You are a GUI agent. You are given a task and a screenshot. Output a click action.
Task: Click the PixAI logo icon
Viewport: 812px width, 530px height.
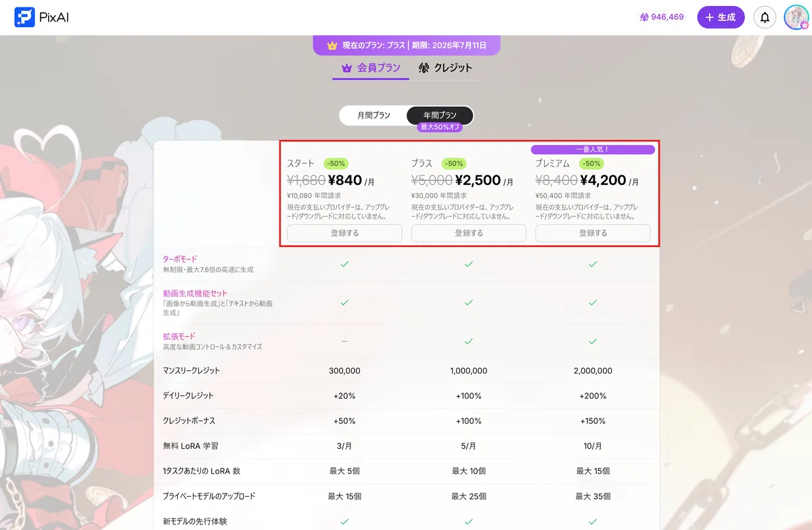pos(24,17)
